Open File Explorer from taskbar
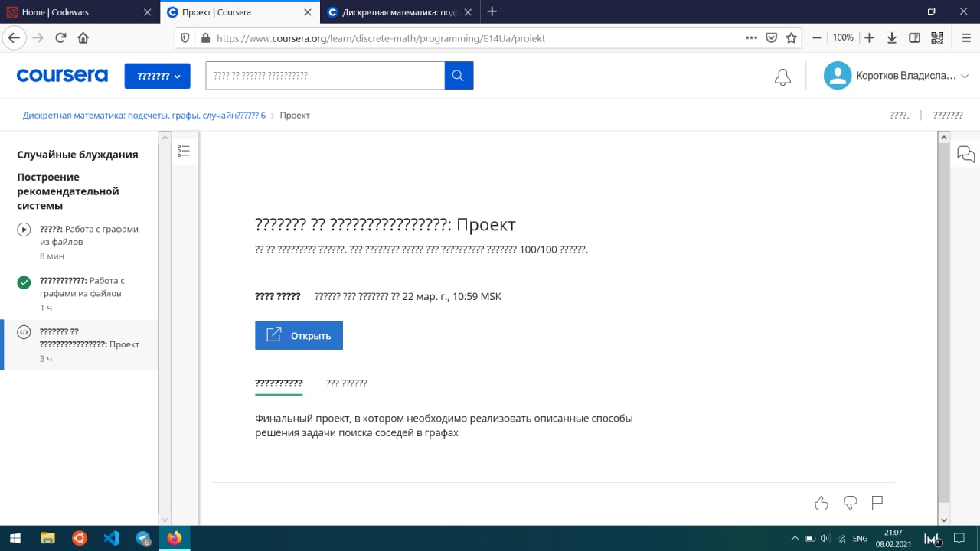The height and width of the screenshot is (551, 980). click(x=47, y=538)
